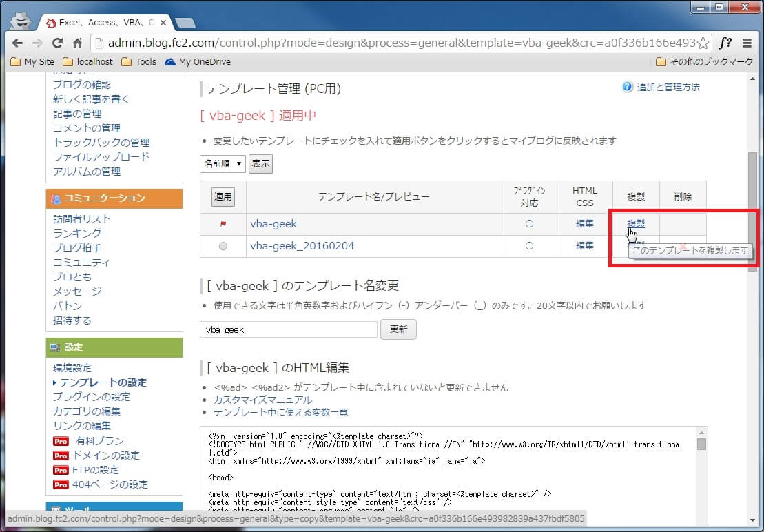This screenshot has height=532, width=764.
Task: Open the その他のブックマーク folder
Action: (704, 61)
